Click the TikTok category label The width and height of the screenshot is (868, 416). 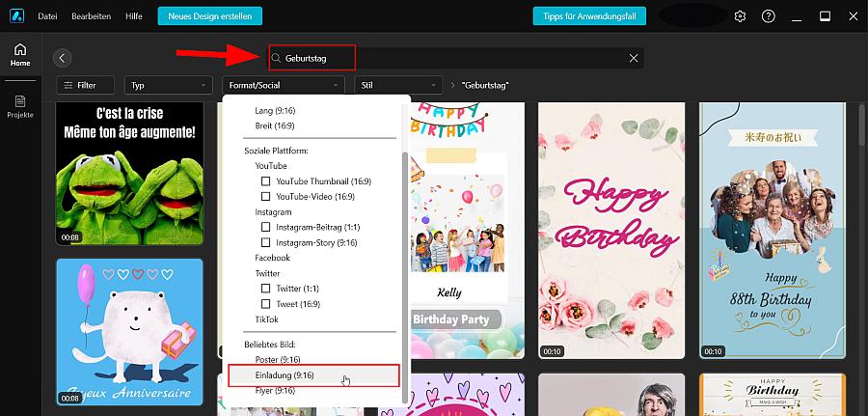coord(267,319)
